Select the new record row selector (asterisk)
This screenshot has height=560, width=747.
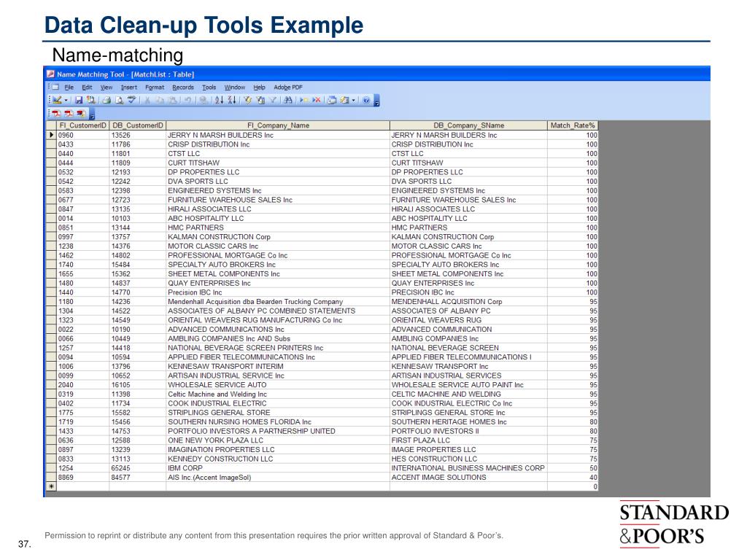coord(51,486)
